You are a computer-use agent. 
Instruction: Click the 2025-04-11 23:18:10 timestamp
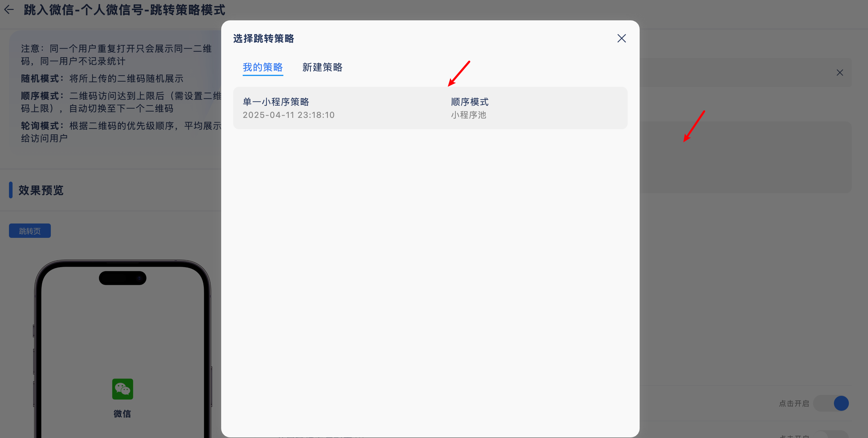[x=288, y=115]
